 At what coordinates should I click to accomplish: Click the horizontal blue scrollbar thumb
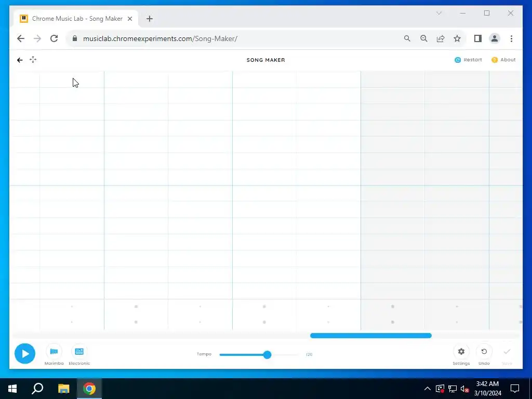point(371,336)
